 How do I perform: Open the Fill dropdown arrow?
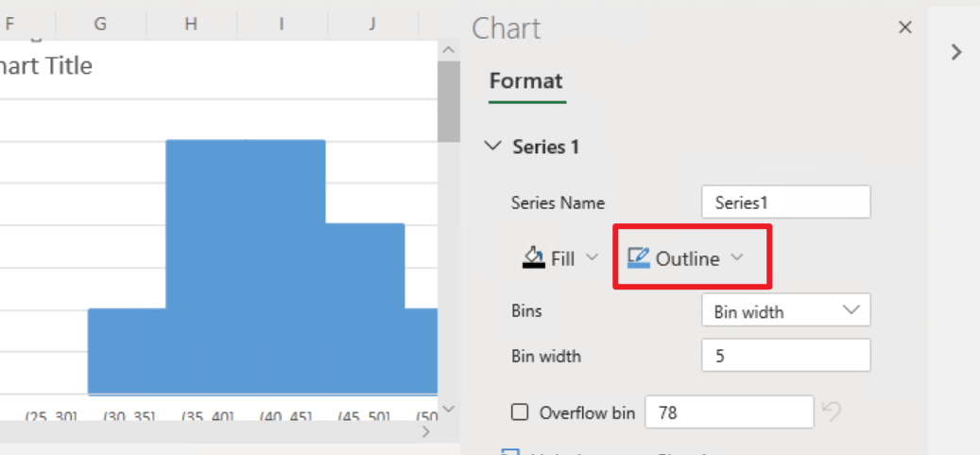point(592,258)
